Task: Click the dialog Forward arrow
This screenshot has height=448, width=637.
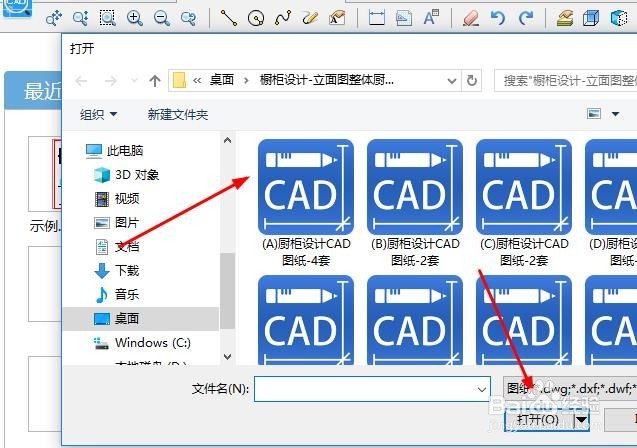Action: 110,81
